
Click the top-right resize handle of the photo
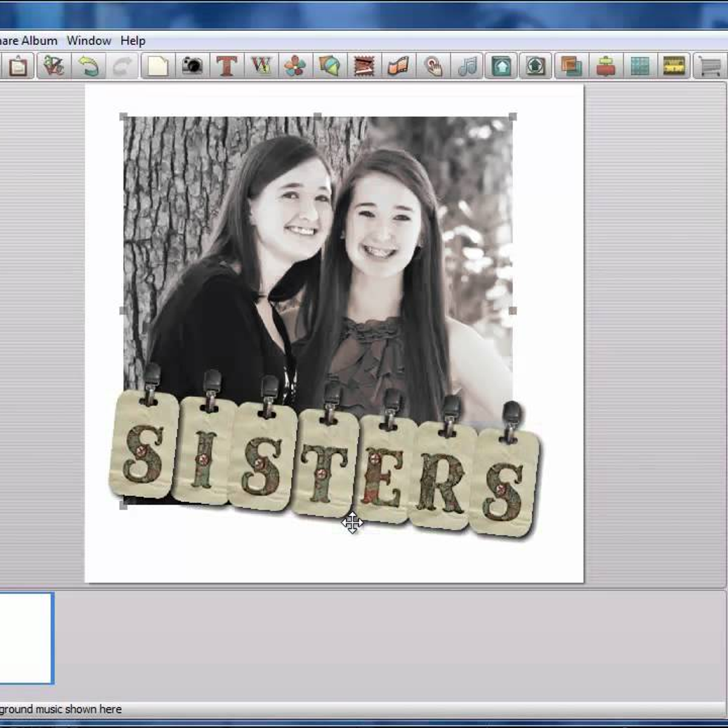tap(513, 116)
